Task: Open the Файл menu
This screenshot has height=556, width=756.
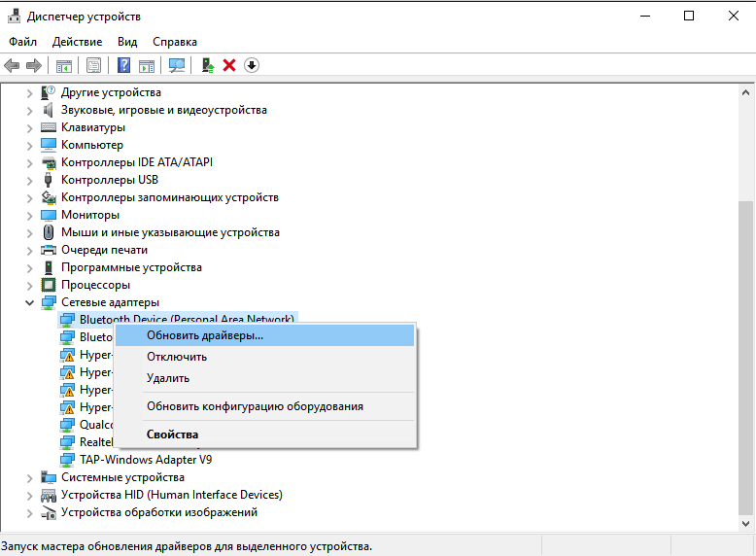Action: click(22, 42)
